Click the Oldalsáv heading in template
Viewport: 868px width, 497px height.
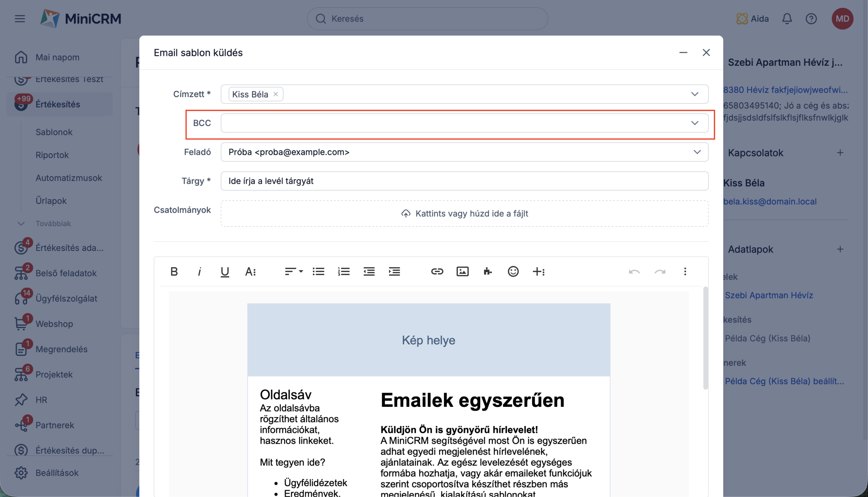coord(286,395)
